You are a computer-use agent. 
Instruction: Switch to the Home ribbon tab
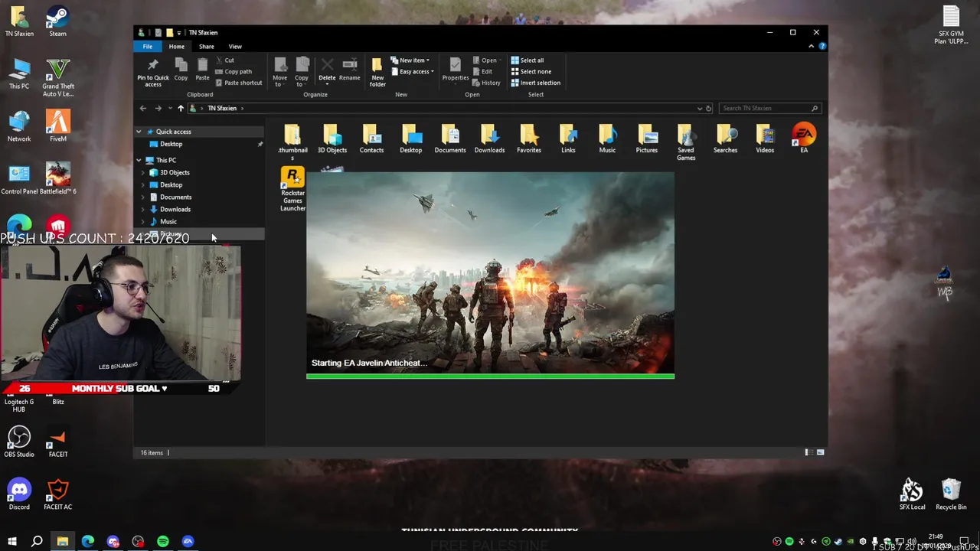click(x=176, y=47)
